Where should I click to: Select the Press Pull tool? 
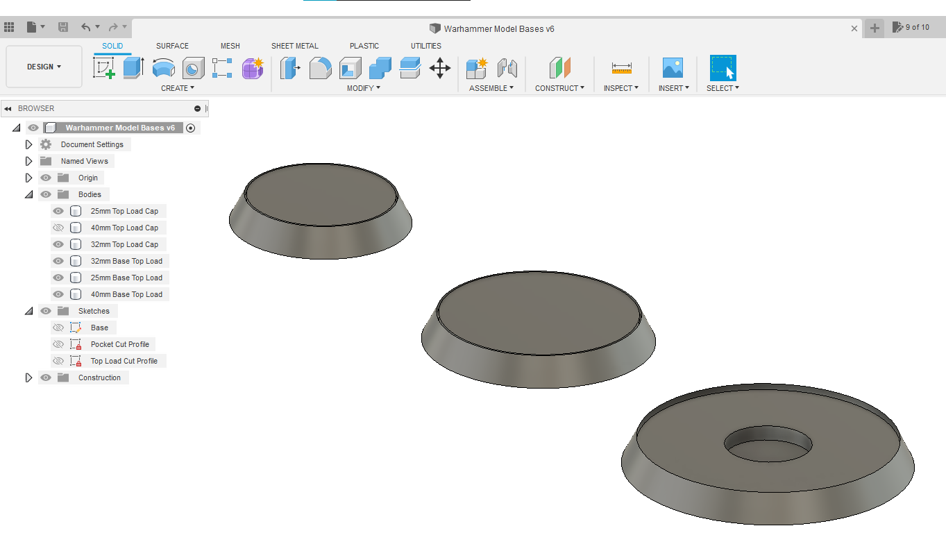tap(289, 68)
